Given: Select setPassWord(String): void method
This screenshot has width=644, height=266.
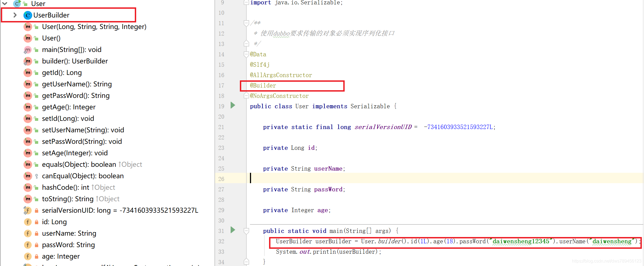Looking at the screenshot, I should (82, 142).
